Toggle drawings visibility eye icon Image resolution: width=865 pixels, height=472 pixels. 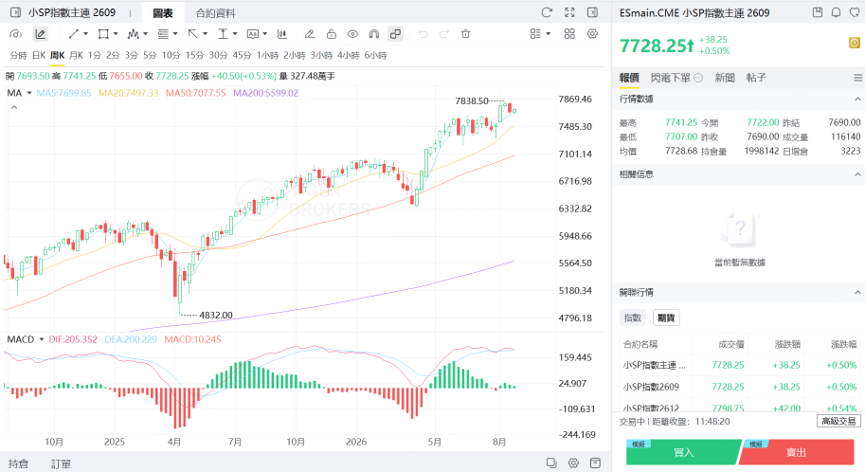pos(353,34)
